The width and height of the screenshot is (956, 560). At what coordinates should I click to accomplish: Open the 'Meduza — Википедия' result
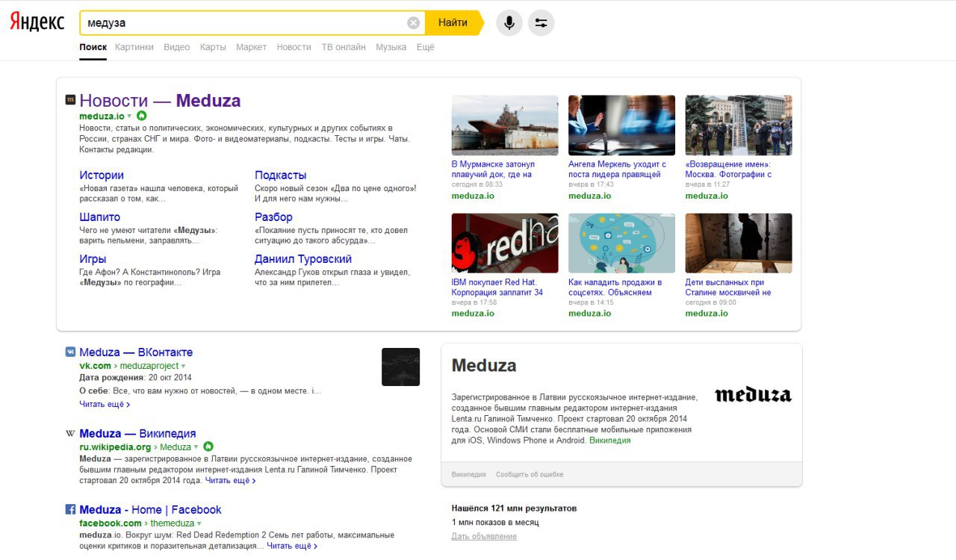[137, 434]
